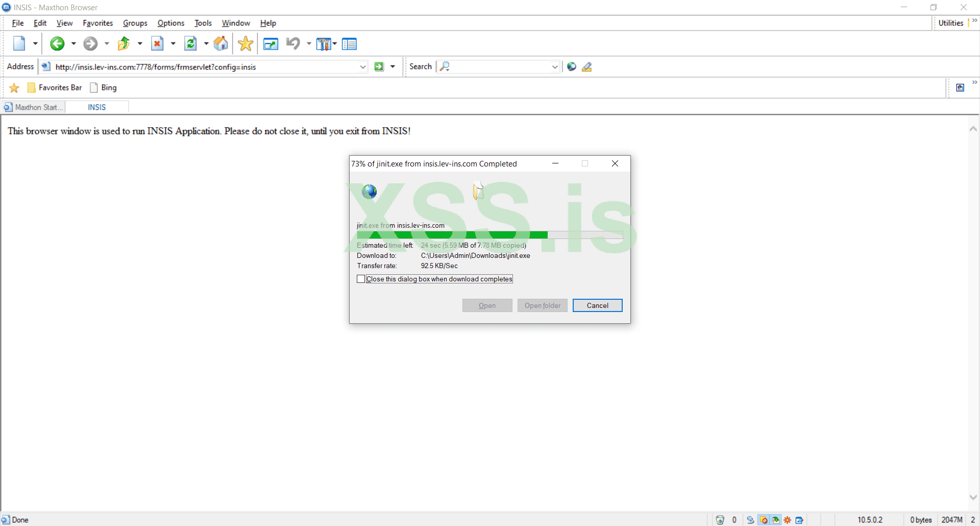Image resolution: width=980 pixels, height=526 pixels.
Task: Click the magnifier search engine icon
Action: tap(445, 66)
